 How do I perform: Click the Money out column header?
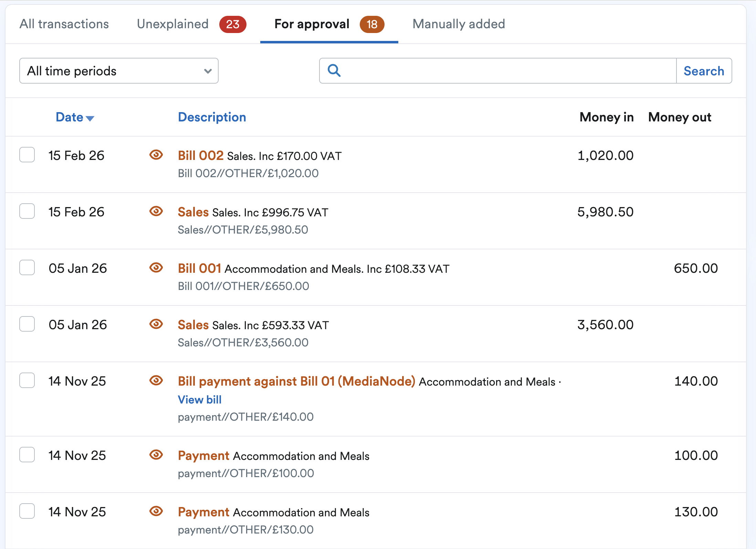pyautogui.click(x=680, y=117)
